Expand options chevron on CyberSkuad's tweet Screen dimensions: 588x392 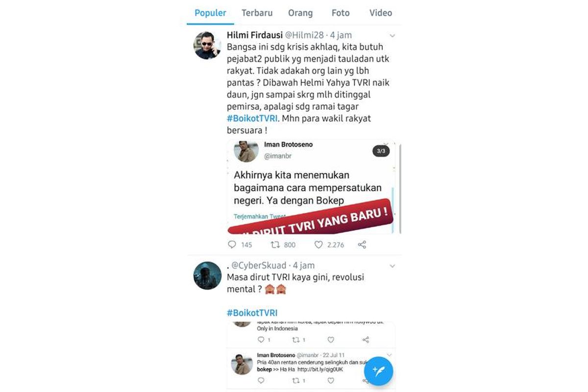coord(392,266)
